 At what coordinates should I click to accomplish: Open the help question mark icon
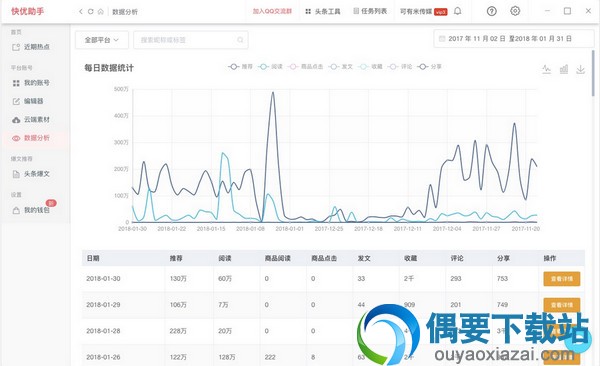point(492,11)
